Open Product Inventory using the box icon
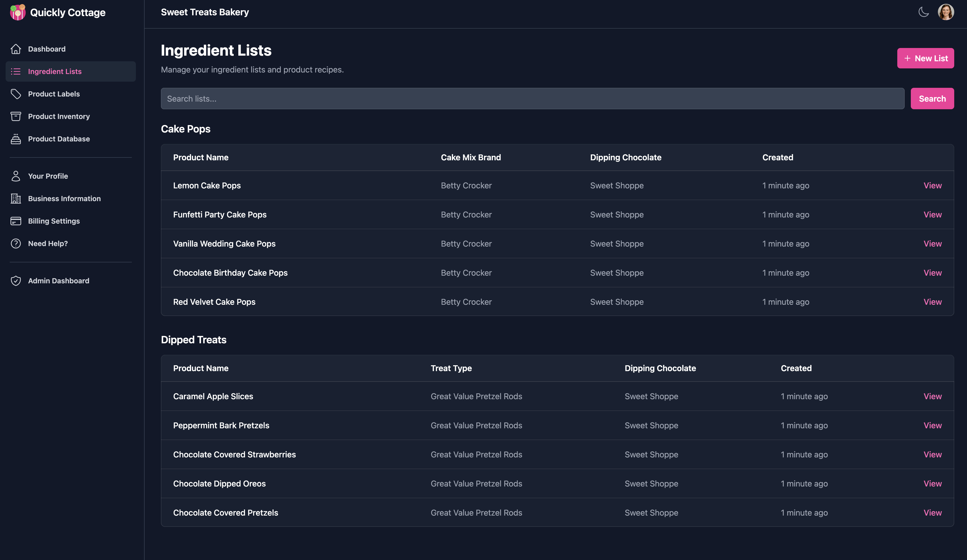This screenshot has height=560, width=967. pyautogui.click(x=16, y=116)
